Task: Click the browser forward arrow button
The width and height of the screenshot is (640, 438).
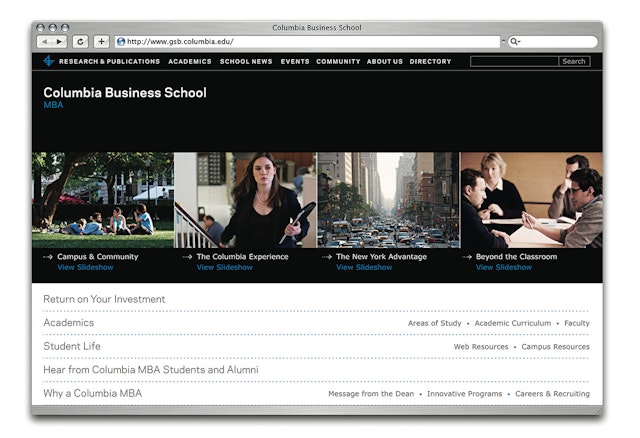Action: [59, 42]
